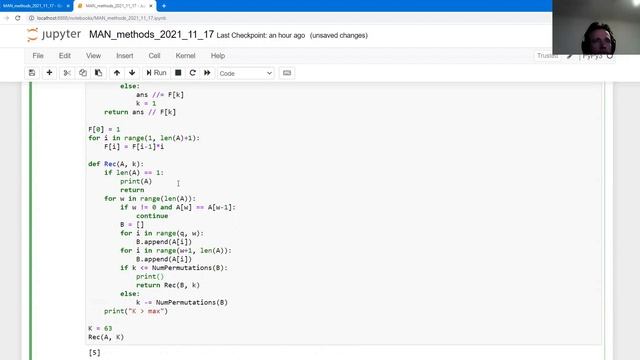Open the Insert menu
Viewport: 640px width, 360px height.
[124, 56]
